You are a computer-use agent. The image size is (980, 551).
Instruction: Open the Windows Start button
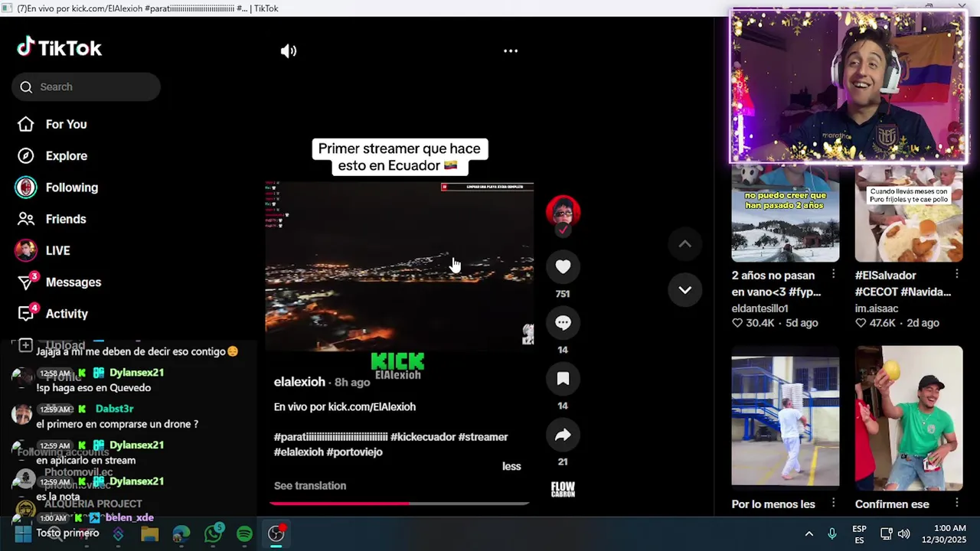coord(23,533)
